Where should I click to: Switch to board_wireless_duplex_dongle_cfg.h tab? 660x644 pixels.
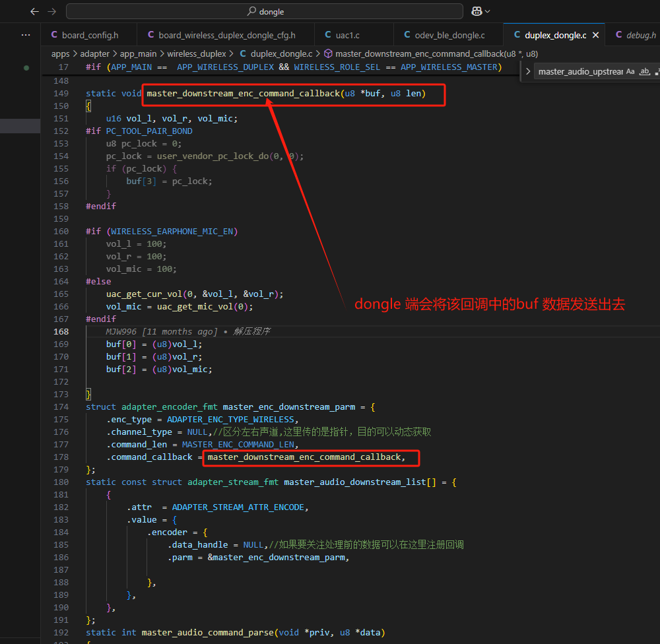[x=226, y=35]
